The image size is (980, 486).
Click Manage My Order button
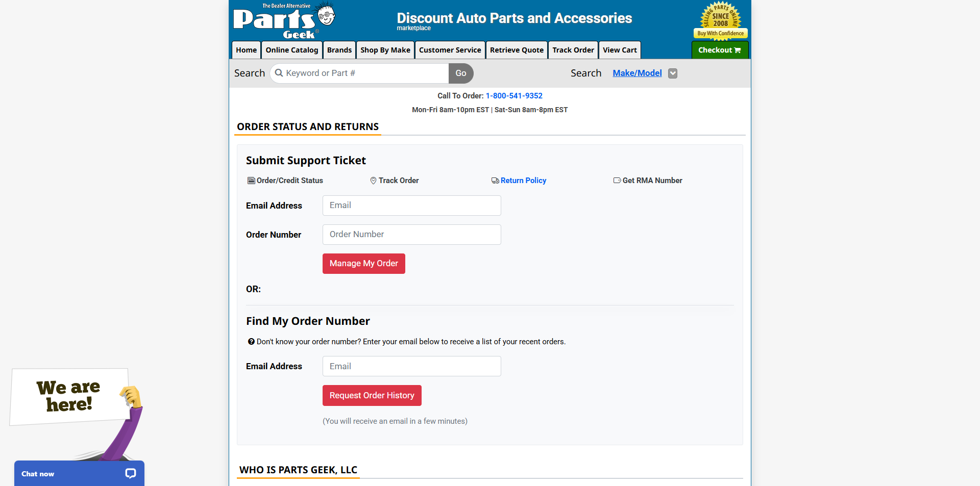364,264
